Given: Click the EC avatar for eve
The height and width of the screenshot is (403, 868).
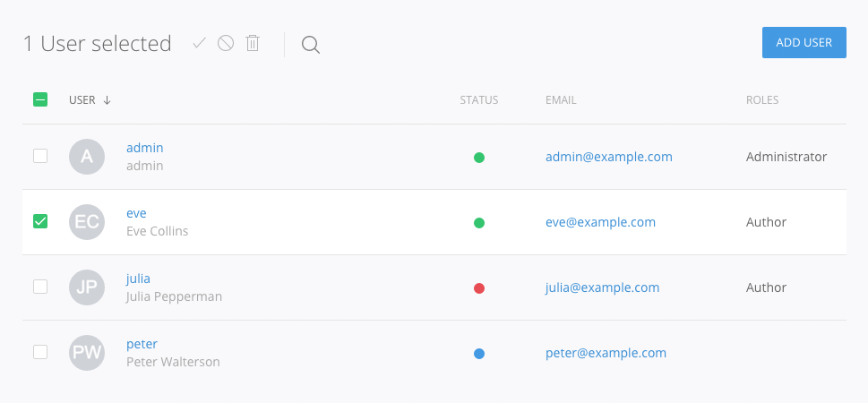Looking at the screenshot, I should (x=87, y=222).
